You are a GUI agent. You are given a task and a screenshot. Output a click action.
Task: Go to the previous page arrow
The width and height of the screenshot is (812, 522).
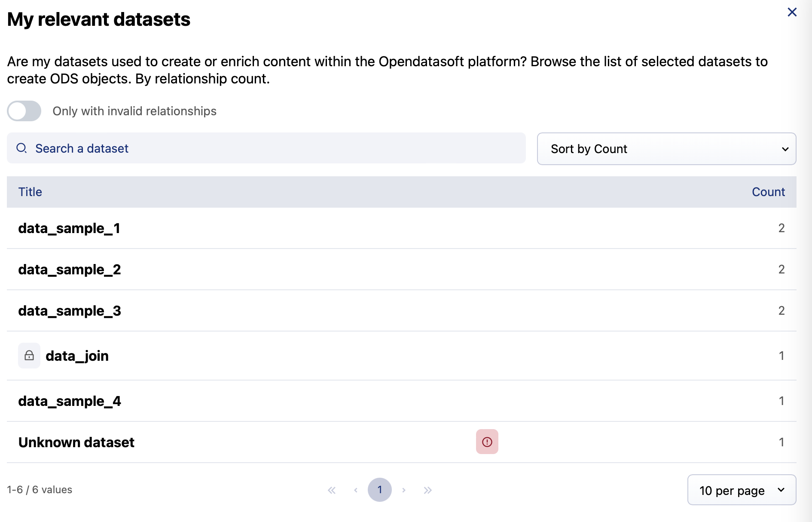[x=356, y=490]
